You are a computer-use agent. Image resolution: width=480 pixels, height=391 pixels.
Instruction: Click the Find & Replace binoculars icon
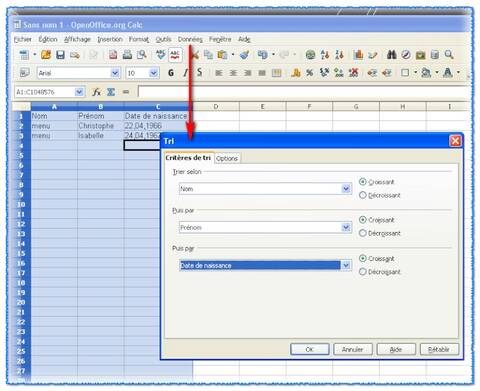[392, 55]
